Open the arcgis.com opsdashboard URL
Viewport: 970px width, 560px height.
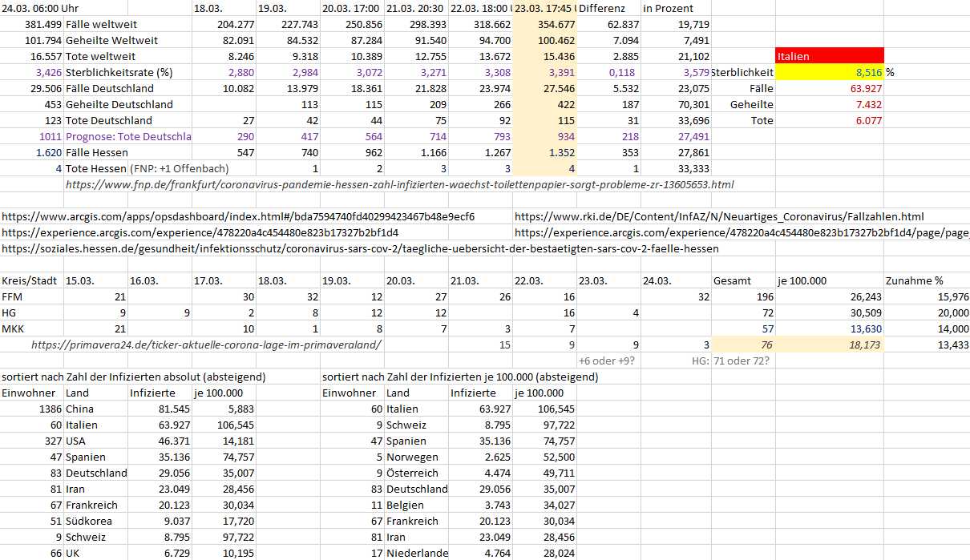pyautogui.click(x=238, y=216)
